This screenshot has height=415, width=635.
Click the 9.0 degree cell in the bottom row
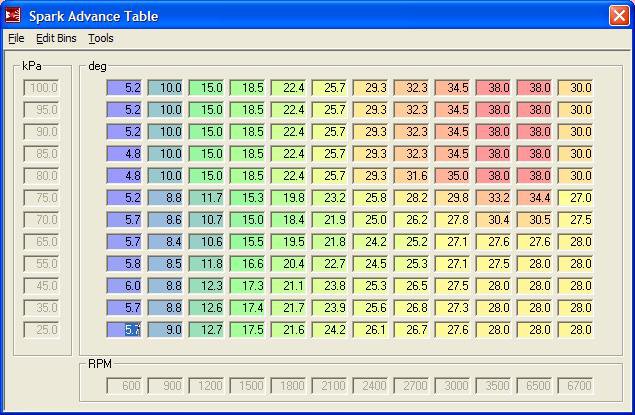point(166,330)
